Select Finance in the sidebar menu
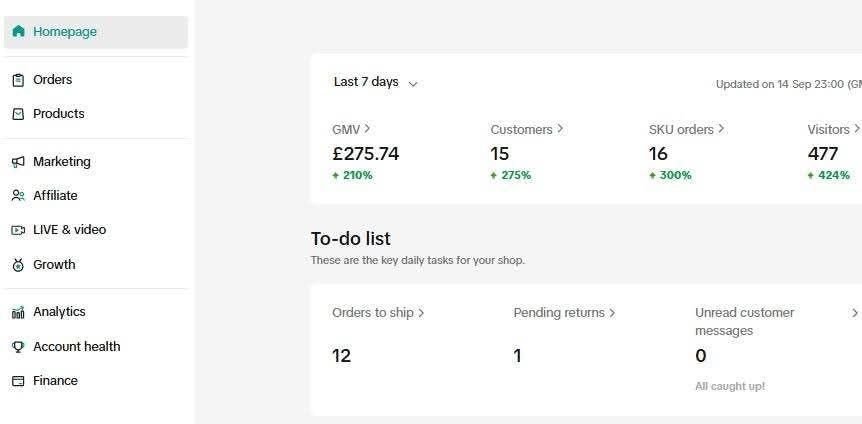Screen dimensions: 862x424 coord(55,381)
